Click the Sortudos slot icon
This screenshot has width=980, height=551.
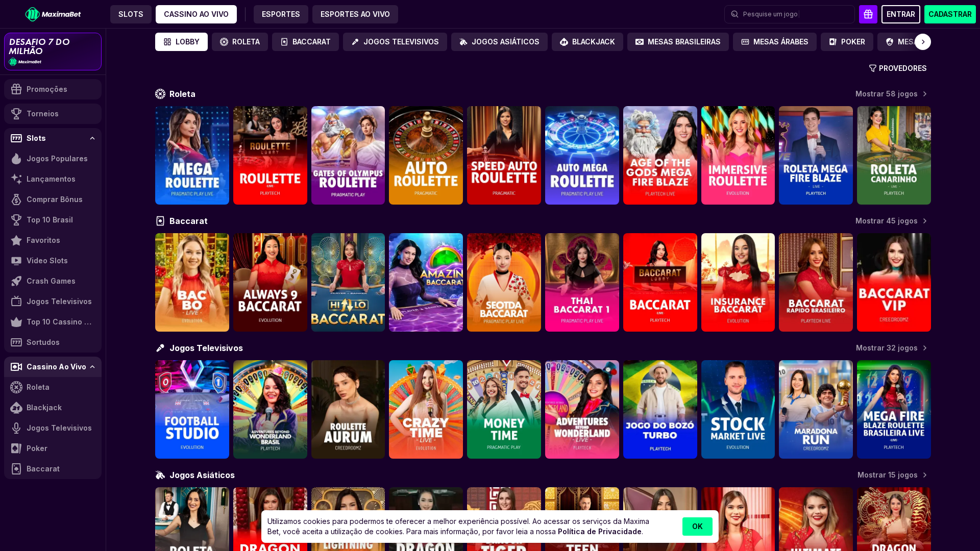16,342
